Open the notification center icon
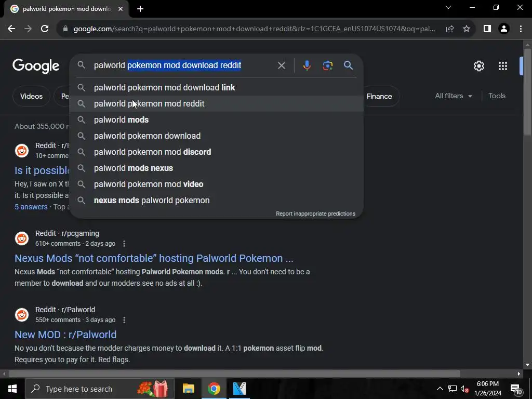 pos(516,389)
